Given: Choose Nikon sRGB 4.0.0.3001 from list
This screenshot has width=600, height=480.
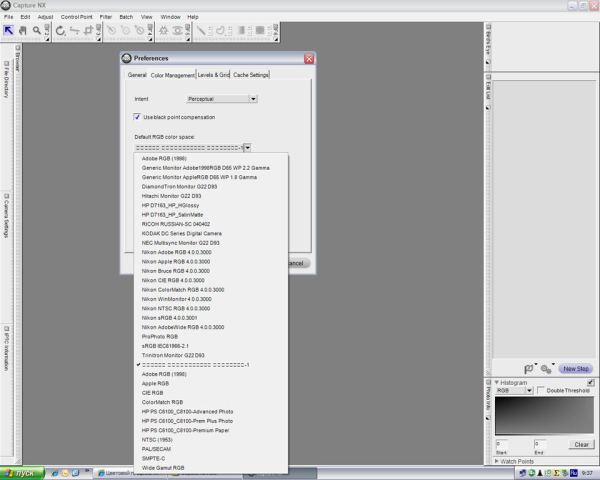Looking at the screenshot, I should pos(211,318).
